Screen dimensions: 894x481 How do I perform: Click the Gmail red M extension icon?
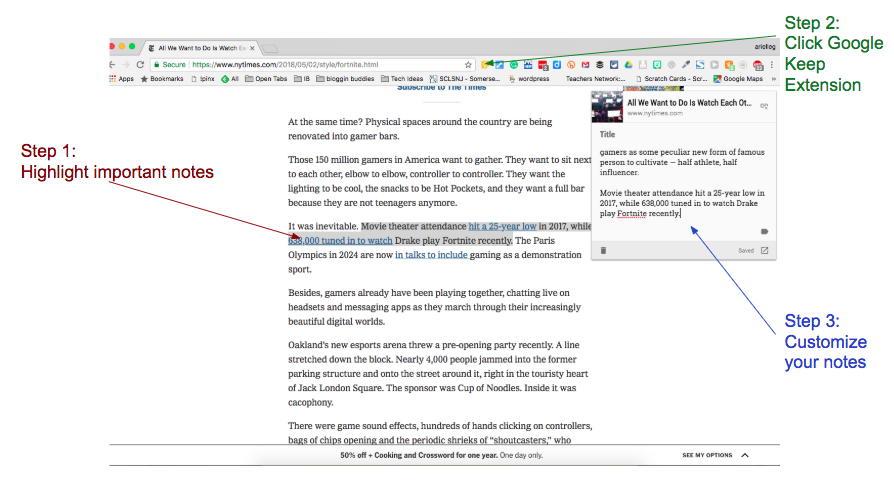tap(586, 65)
